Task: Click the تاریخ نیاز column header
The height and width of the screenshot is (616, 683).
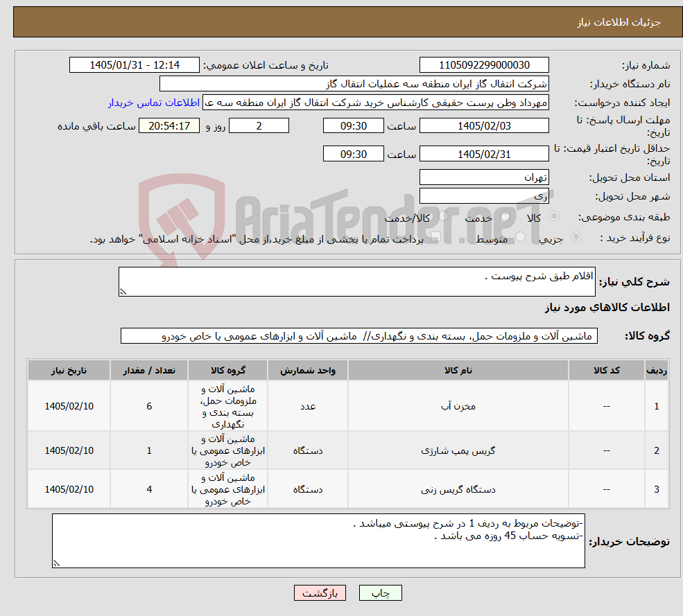Action: pos(69,371)
